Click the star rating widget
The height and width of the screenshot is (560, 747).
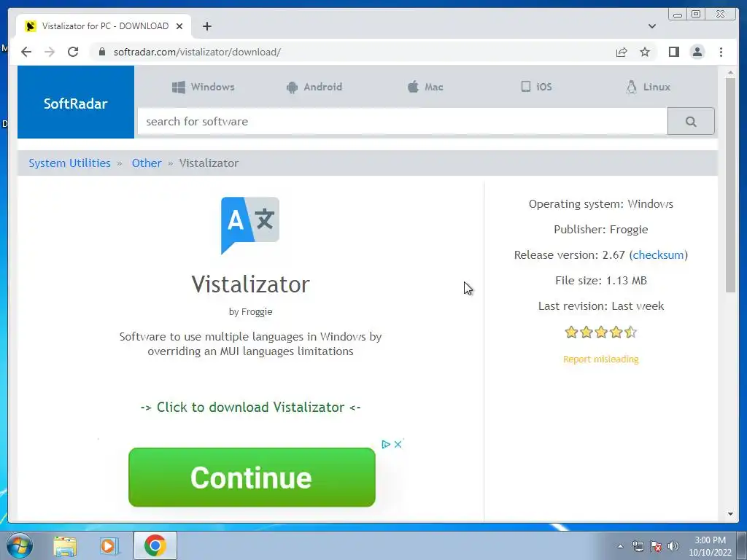[x=601, y=332]
